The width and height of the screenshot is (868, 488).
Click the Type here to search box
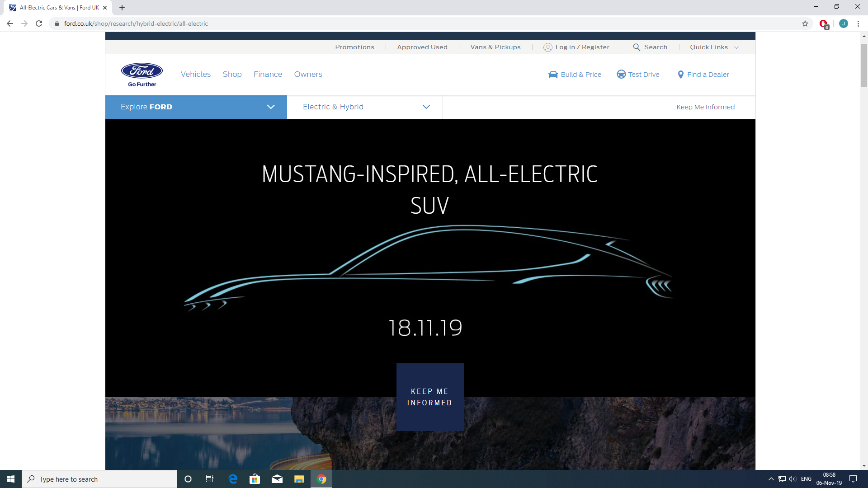[99, 479]
